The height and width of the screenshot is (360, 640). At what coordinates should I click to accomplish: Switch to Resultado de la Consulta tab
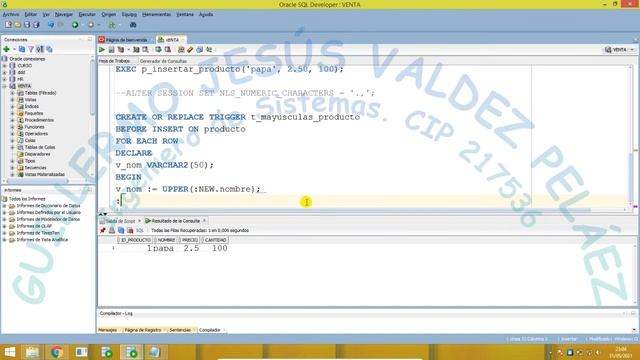coord(176,221)
